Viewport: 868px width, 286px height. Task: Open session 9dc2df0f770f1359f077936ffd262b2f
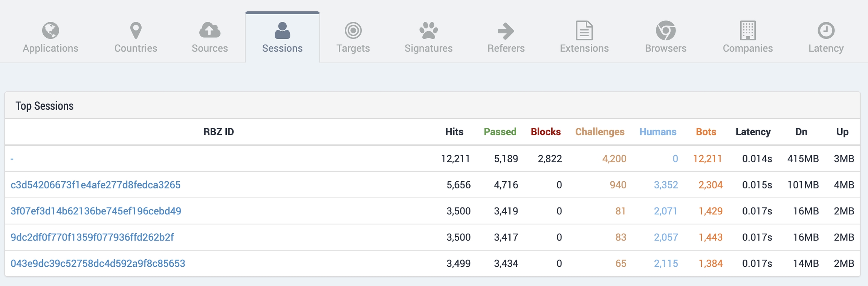tap(92, 237)
